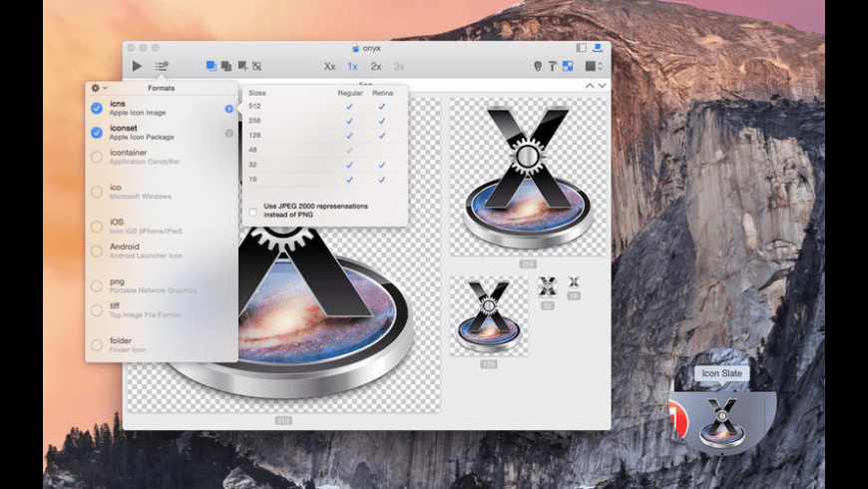
Task: Click the Play build button in toolbar
Action: 137,66
